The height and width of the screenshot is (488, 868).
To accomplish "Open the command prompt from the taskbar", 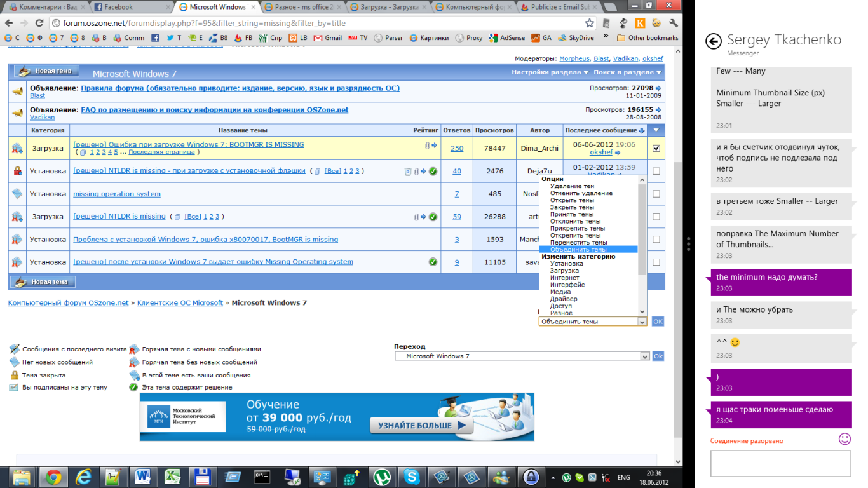I will 262,477.
